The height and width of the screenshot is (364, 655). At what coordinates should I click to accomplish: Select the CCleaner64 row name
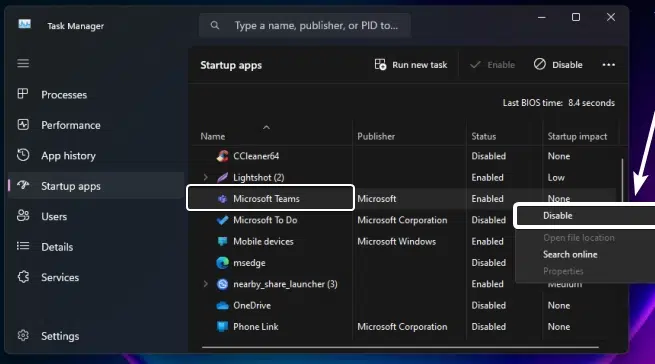pos(256,156)
